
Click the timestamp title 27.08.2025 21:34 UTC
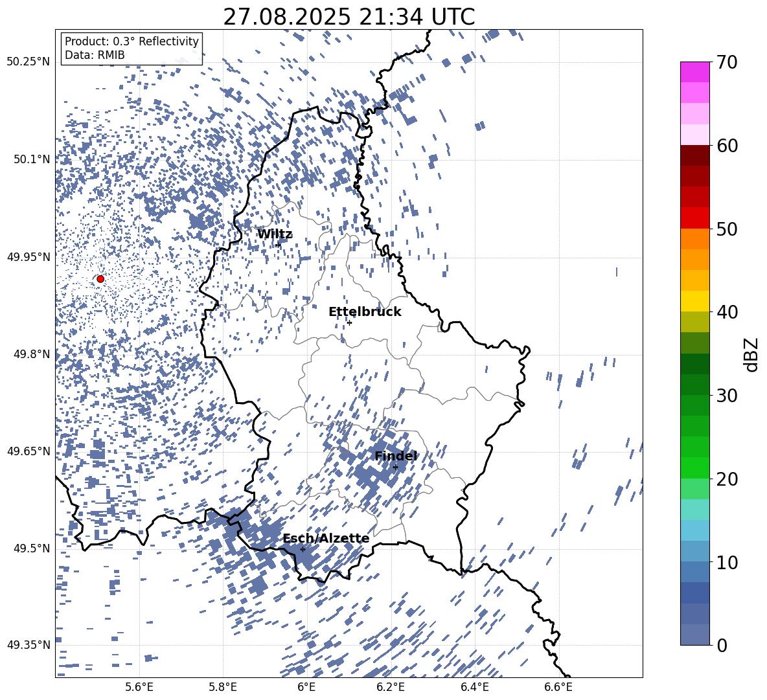tap(349, 17)
